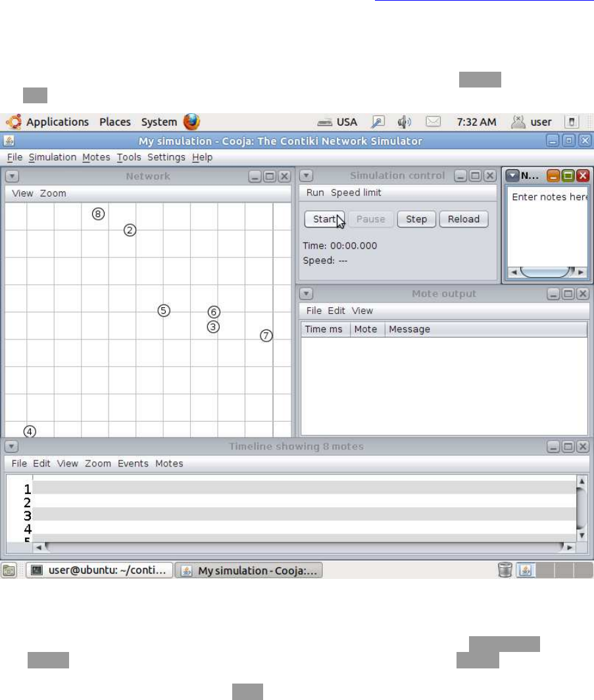Image resolution: width=594 pixels, height=700 pixels.
Task: Select mote 4 in the Network view
Action: coord(30,432)
